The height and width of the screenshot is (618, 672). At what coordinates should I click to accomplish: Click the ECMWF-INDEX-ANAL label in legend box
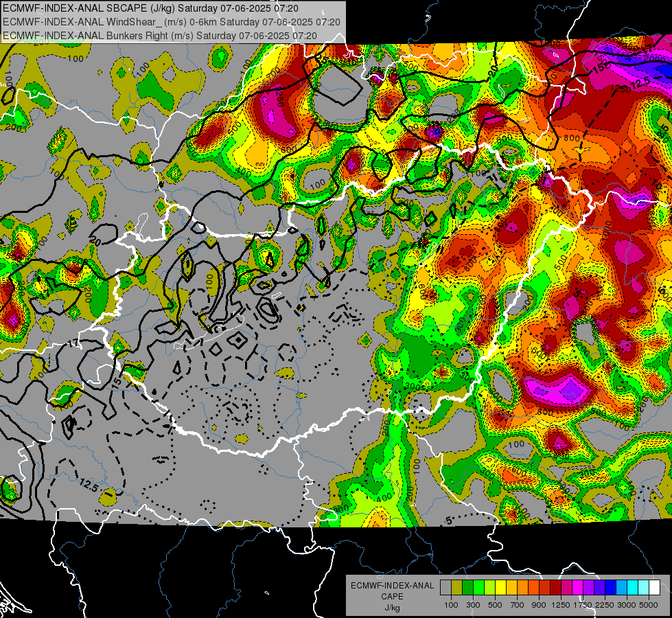click(392, 586)
